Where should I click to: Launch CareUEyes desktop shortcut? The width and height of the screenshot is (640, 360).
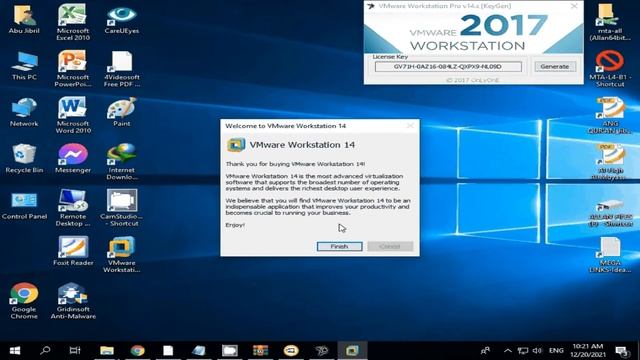[x=122, y=19]
